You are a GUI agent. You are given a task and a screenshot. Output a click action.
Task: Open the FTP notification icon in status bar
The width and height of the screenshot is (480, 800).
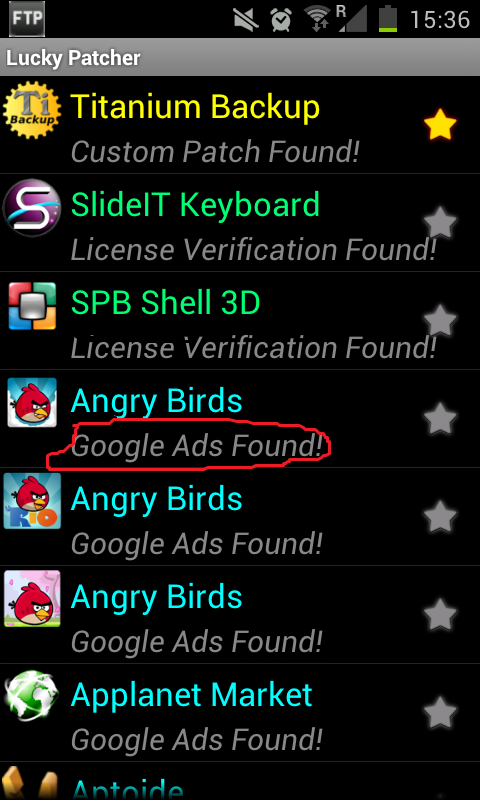pos(27,19)
